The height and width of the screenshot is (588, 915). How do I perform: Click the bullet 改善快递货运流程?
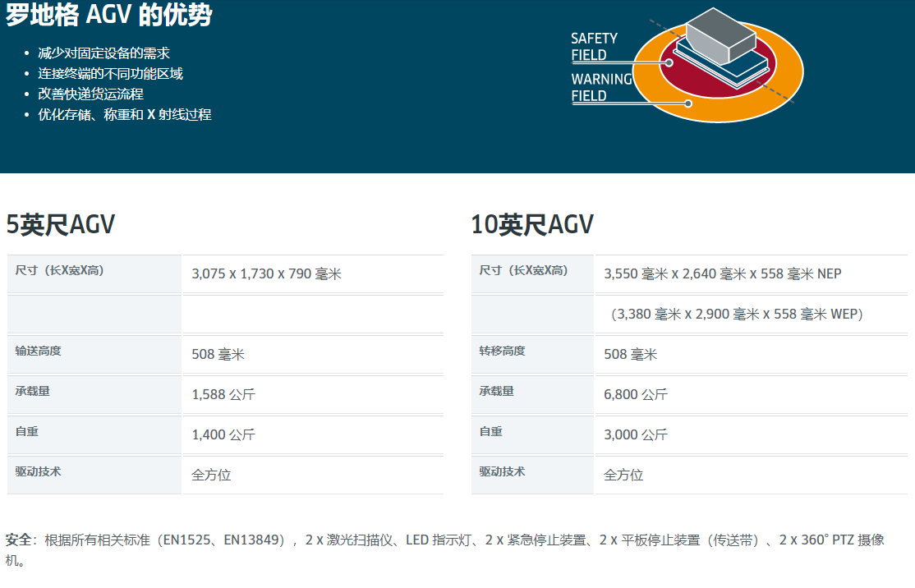(90, 94)
